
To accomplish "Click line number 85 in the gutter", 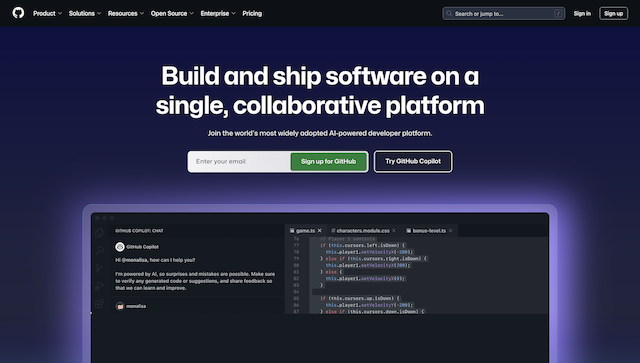I will 296,298.
